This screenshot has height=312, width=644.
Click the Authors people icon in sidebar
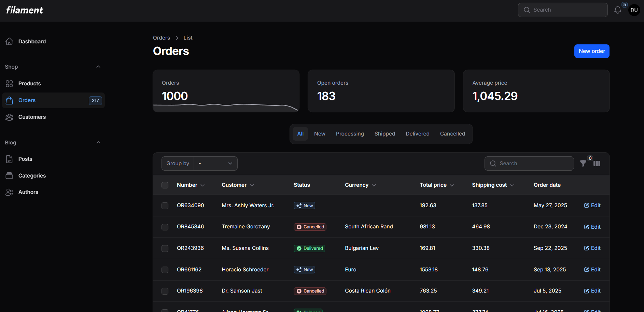pyautogui.click(x=9, y=192)
